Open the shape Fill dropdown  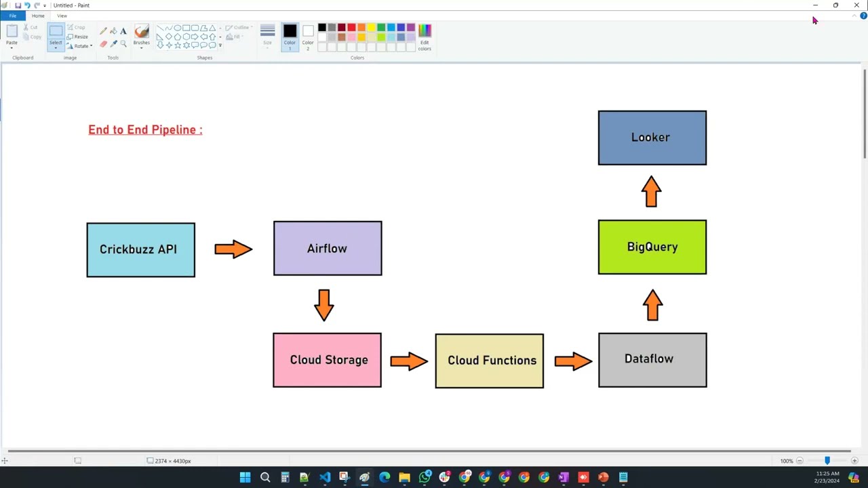click(x=235, y=37)
